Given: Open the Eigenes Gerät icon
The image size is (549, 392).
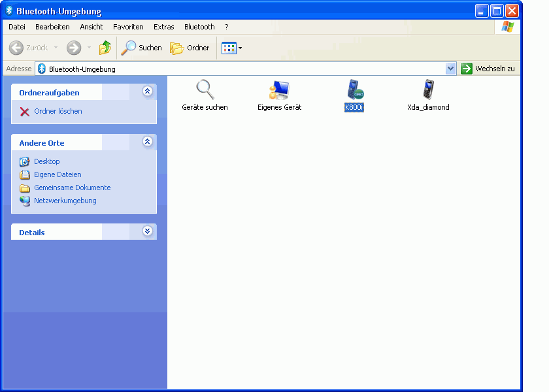Looking at the screenshot, I should tap(279, 90).
